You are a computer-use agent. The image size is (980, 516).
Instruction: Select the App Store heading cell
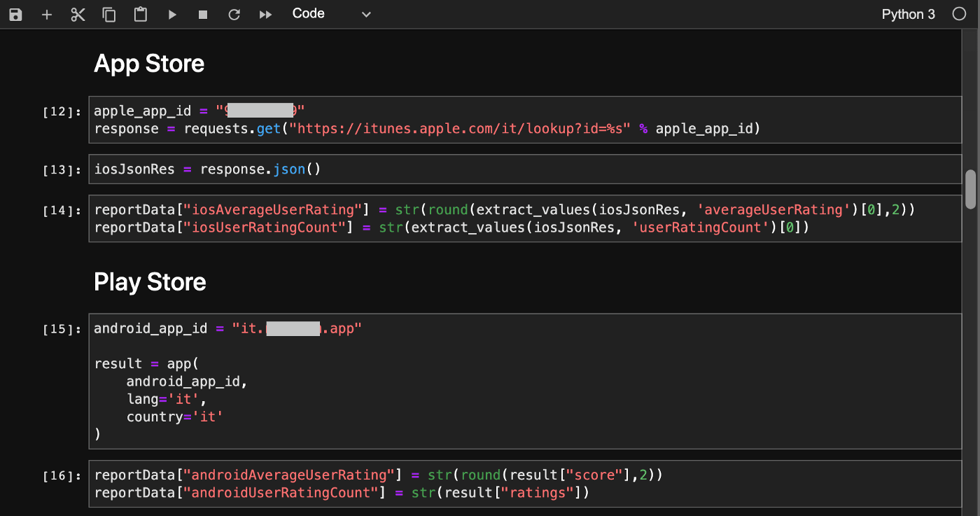point(148,64)
